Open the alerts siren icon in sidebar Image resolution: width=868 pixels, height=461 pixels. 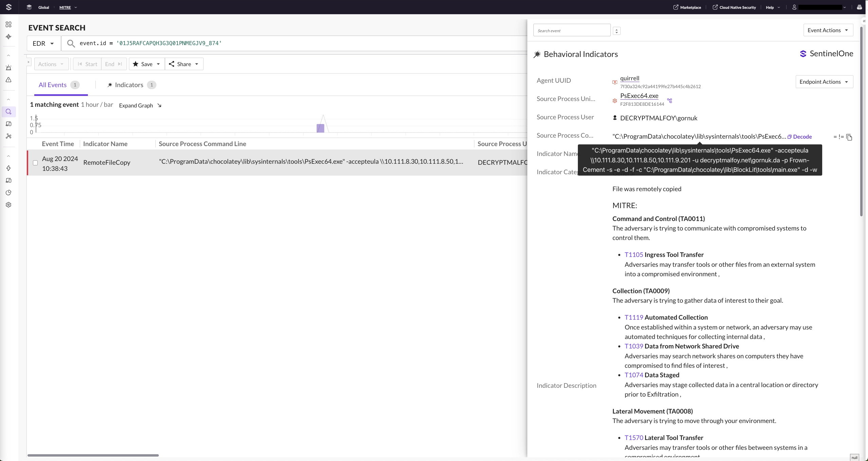point(8,68)
